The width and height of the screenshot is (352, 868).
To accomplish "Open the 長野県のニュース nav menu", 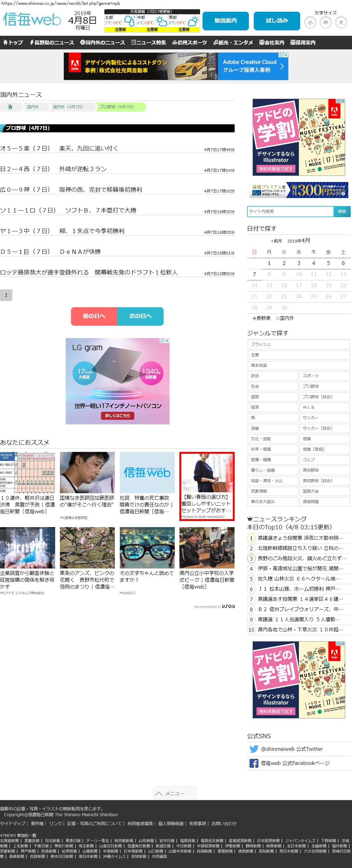I will coord(52,43).
